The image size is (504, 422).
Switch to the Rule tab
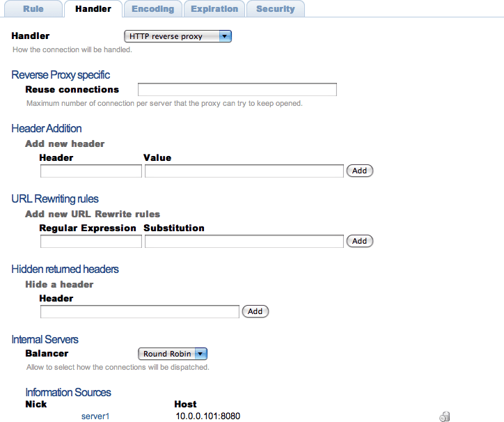(33, 9)
